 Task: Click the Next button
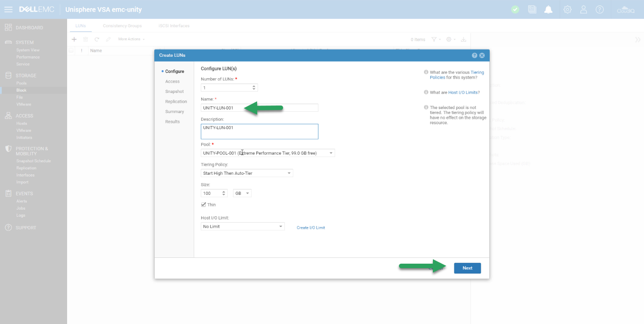[467, 268]
